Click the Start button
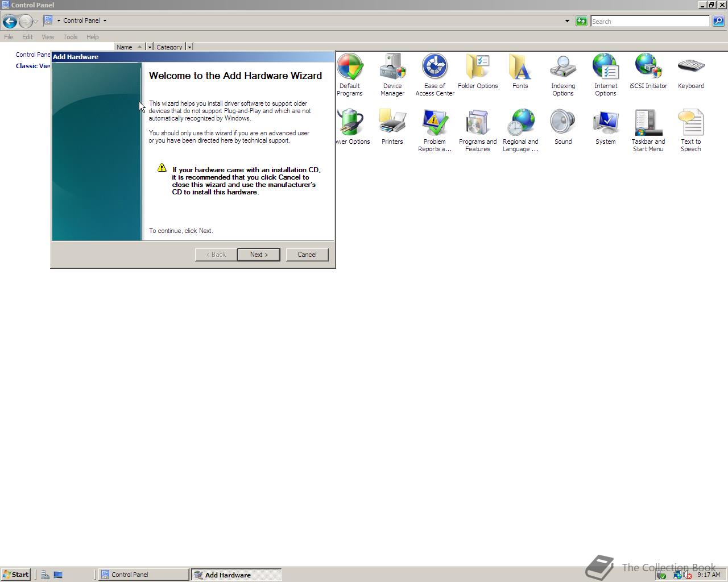The height and width of the screenshot is (582, 728). pyautogui.click(x=15, y=575)
